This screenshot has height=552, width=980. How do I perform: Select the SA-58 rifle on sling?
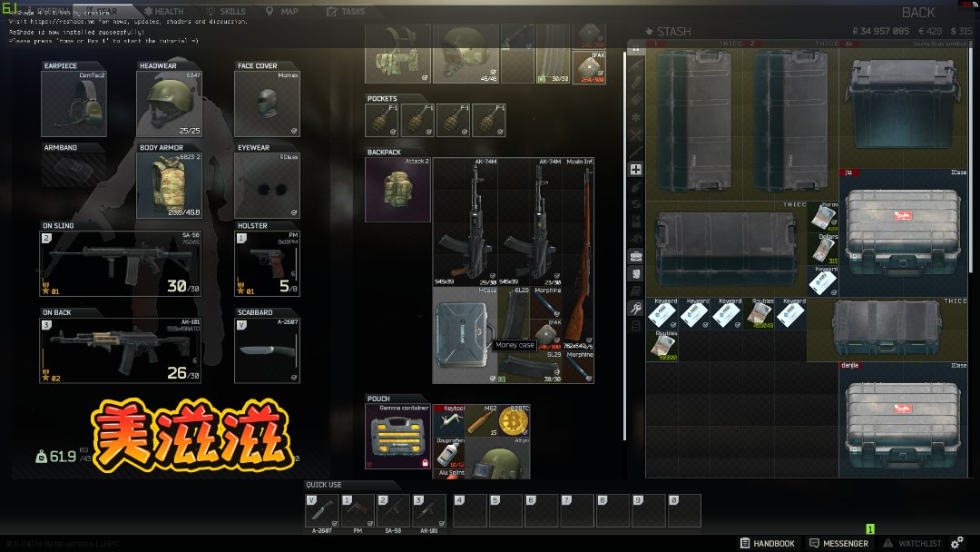coord(120,264)
